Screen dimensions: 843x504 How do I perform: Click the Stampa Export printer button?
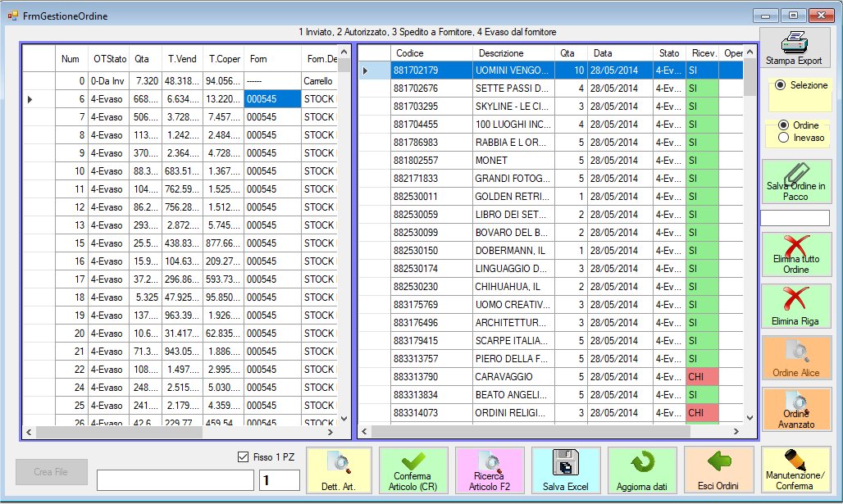794,48
